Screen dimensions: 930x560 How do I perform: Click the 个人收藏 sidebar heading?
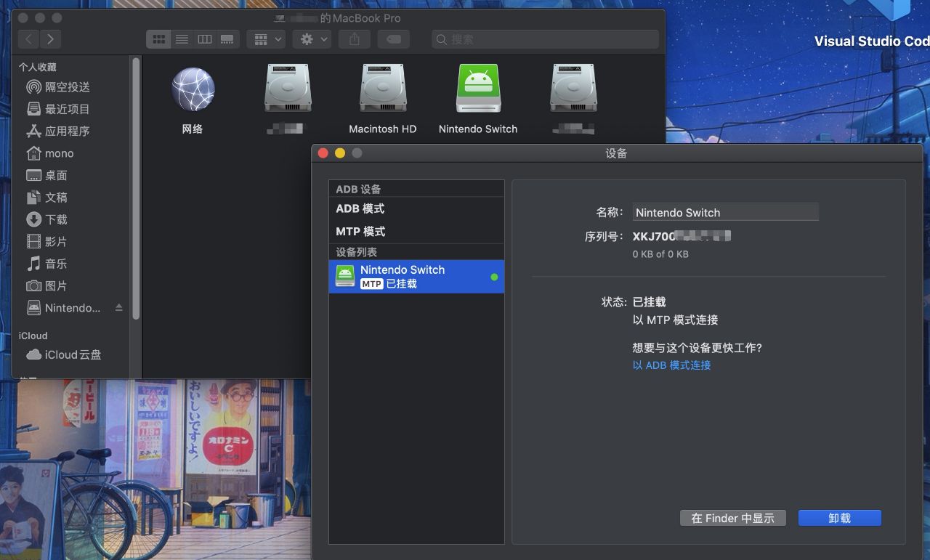tap(38, 67)
